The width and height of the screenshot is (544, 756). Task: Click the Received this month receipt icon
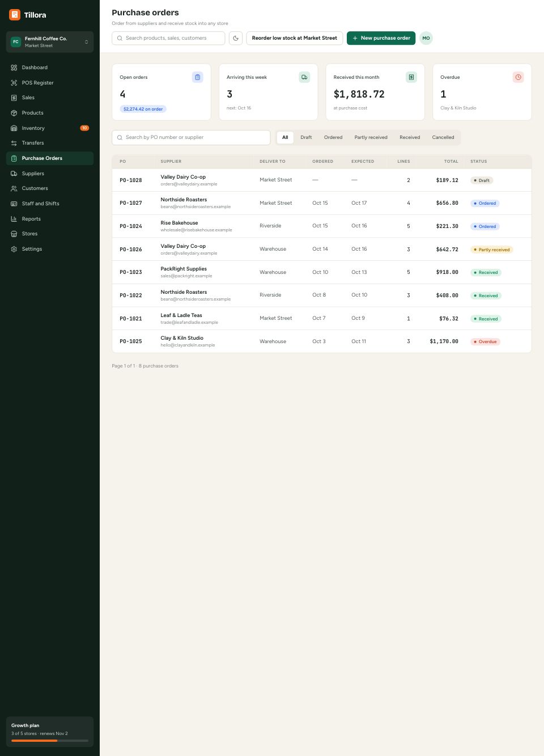tap(411, 77)
